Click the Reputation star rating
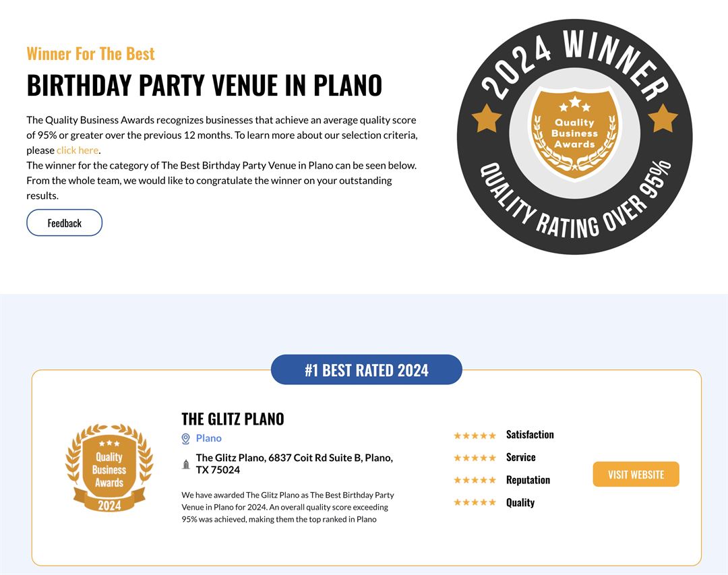 coord(475,480)
